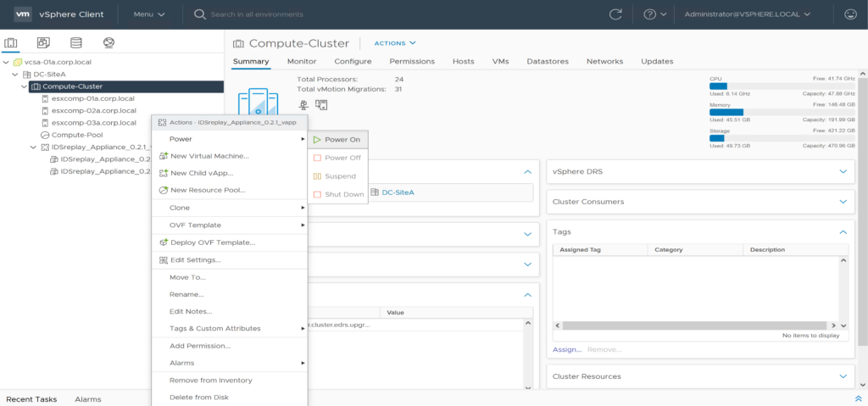Open the Hosts and Clusters inventory view
The width and height of the screenshot is (868, 406).
pyautogui.click(x=10, y=42)
